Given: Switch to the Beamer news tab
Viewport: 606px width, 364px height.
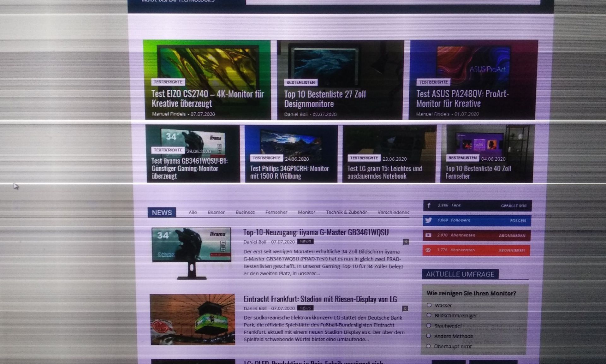Looking at the screenshot, I should [x=216, y=212].
